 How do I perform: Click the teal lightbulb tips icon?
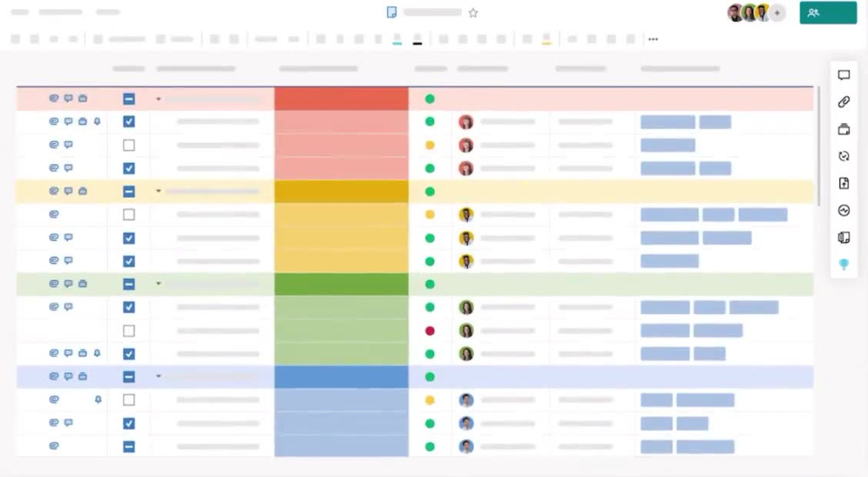(844, 265)
